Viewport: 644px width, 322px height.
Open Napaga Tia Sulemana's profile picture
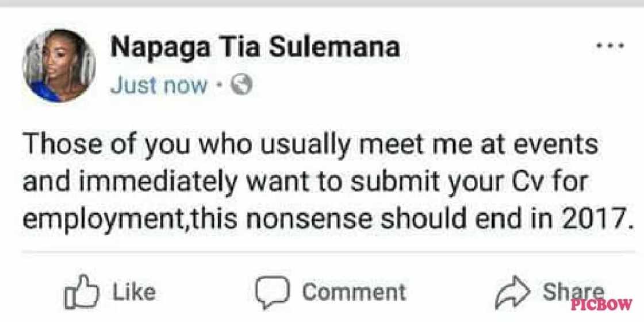(58, 66)
